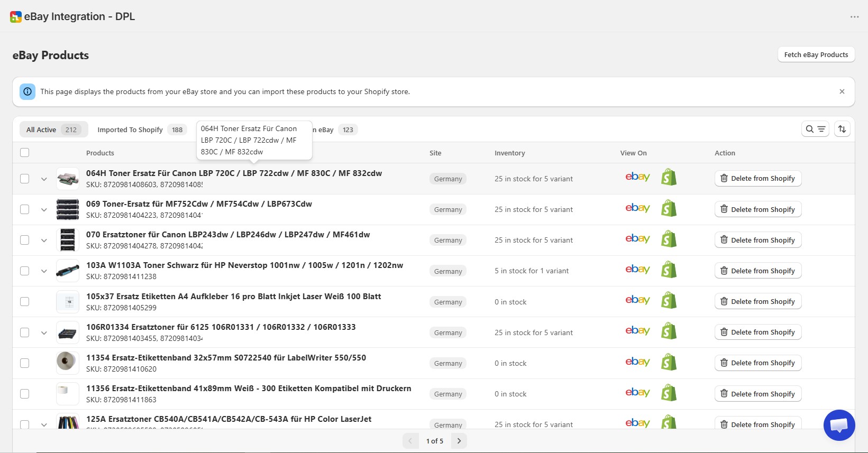View 069 Toner-Ersatz product on eBay
Viewport: 868px width, 453px height.
pyautogui.click(x=637, y=208)
